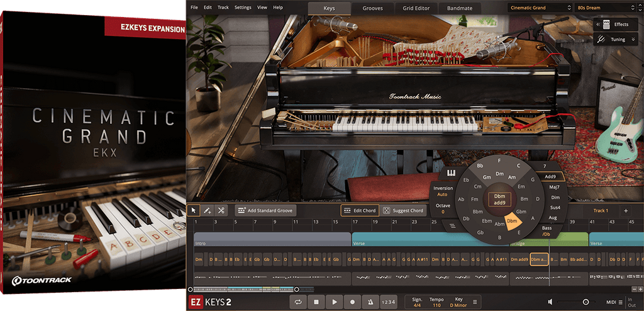The image size is (644, 311).
Task: Adjust the master volume slider knob
Action: (x=586, y=302)
